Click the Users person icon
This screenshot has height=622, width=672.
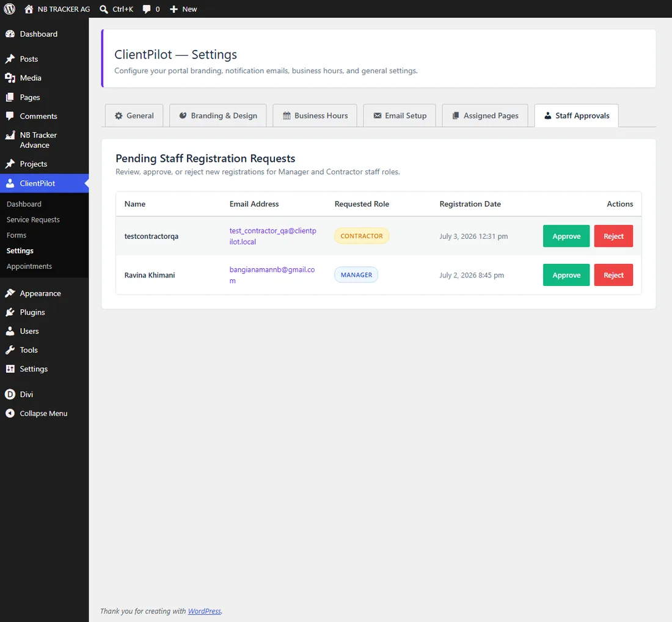coord(10,331)
